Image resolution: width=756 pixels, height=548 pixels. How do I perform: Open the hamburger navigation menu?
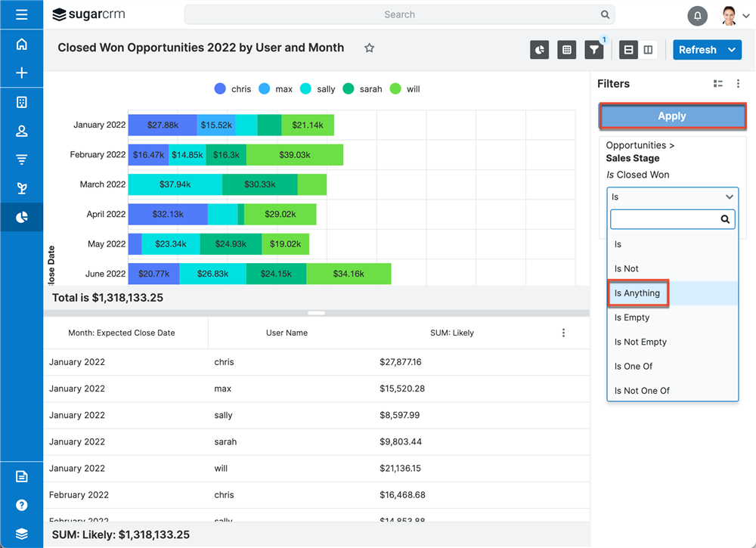point(21,14)
